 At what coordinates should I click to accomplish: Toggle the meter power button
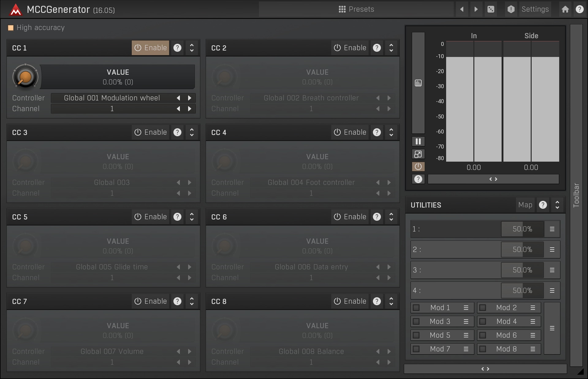point(418,167)
